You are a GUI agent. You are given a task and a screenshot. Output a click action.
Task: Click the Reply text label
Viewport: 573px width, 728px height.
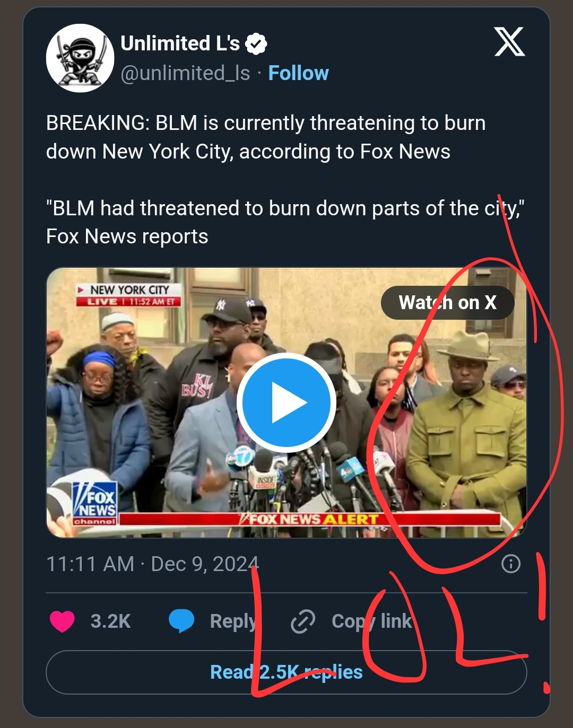[233, 621]
